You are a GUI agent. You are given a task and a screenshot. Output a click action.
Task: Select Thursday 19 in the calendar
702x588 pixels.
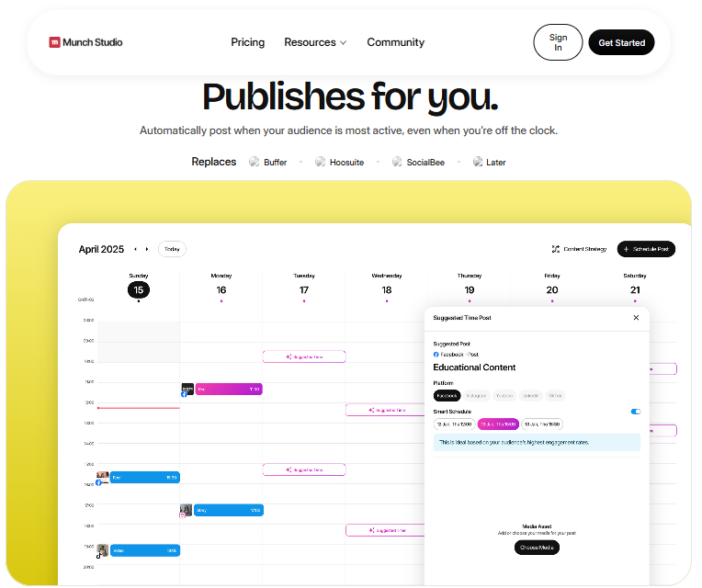tap(470, 290)
